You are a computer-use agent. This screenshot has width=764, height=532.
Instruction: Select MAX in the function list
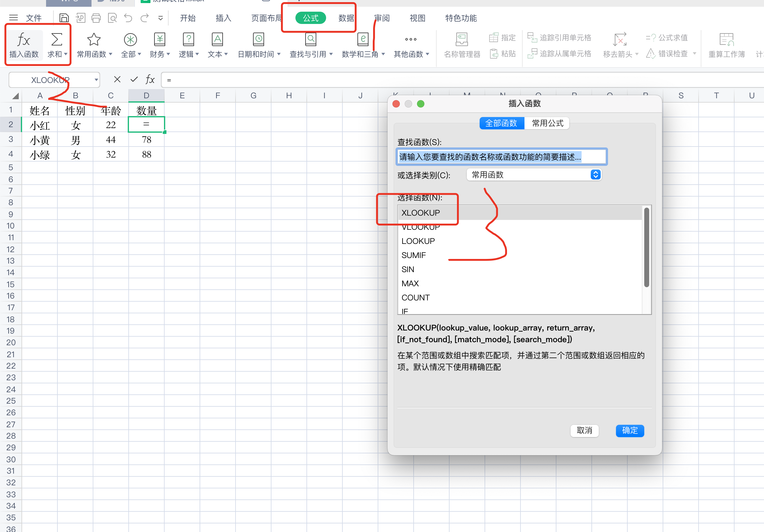[520, 284]
